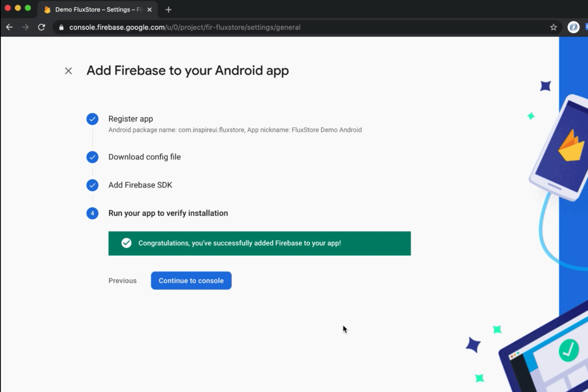
Task: Expand the Download config file step
Action: click(144, 157)
